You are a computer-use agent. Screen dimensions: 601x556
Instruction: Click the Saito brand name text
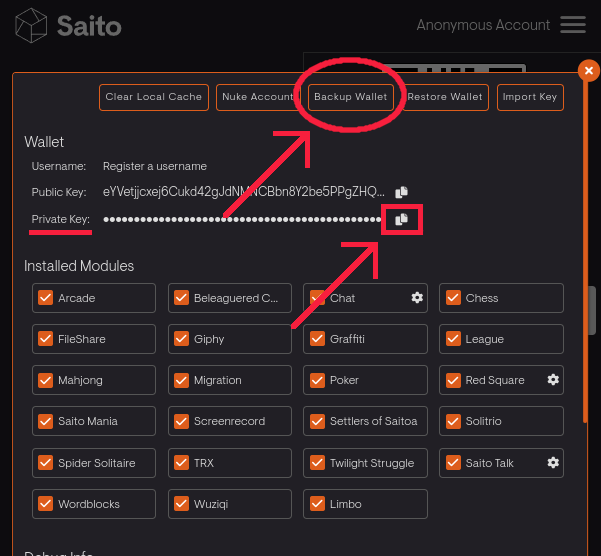[x=89, y=26]
